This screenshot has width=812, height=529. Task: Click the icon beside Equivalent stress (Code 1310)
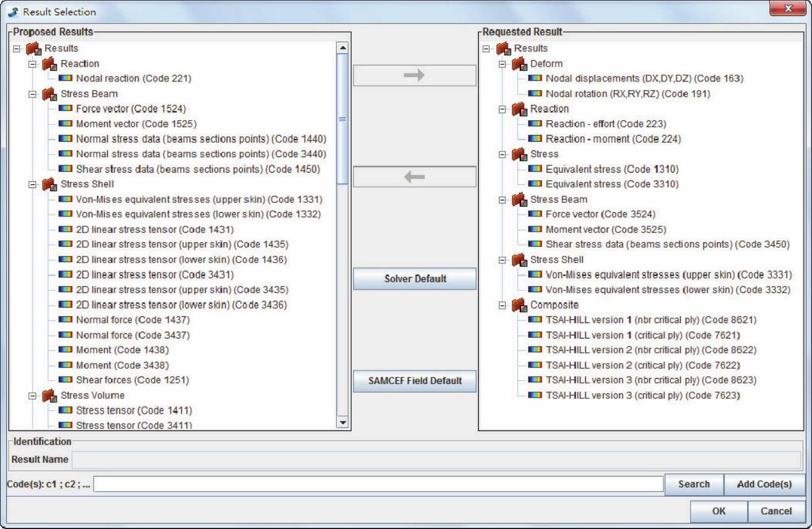click(x=535, y=170)
